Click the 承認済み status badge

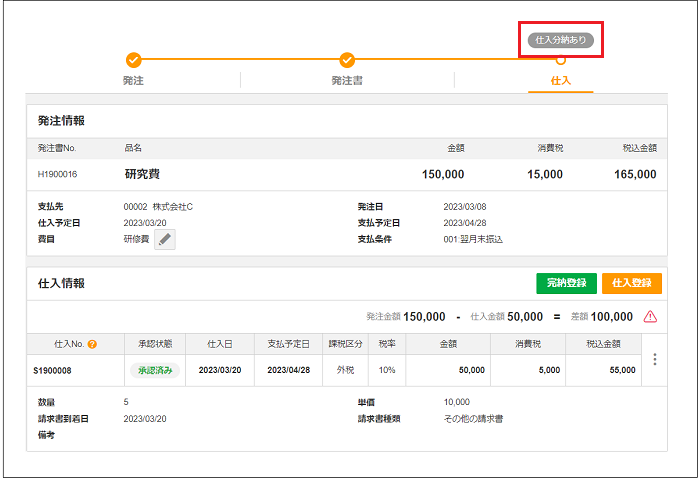pyautogui.click(x=153, y=369)
